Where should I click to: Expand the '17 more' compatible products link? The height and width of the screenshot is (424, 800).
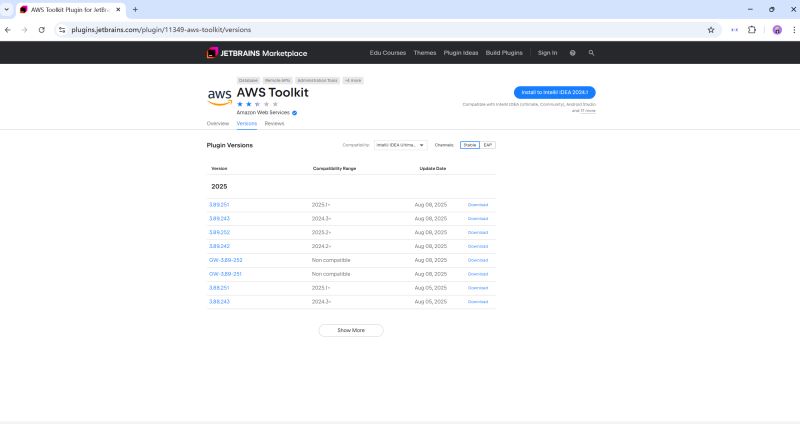(588, 111)
